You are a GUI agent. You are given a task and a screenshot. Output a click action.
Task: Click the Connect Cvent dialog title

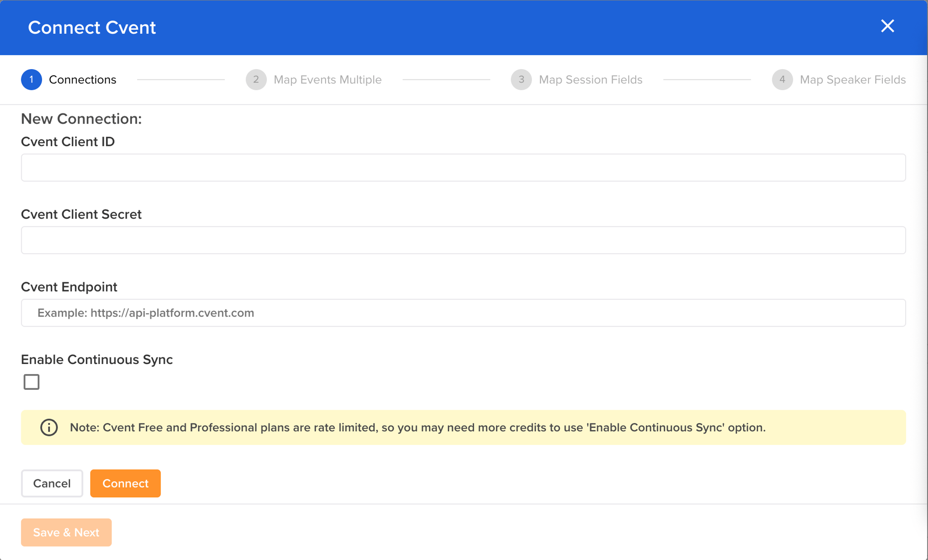pos(92,28)
